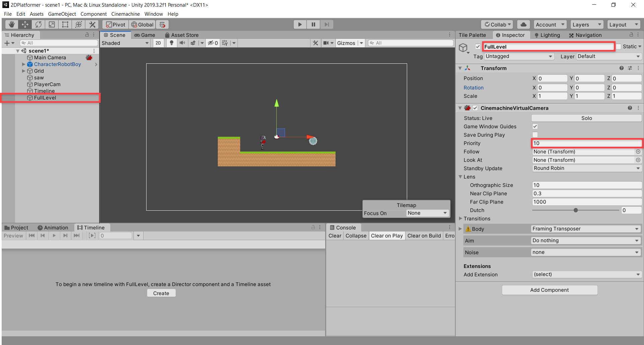Open Cloud services panel
644x345 pixels.
point(524,24)
